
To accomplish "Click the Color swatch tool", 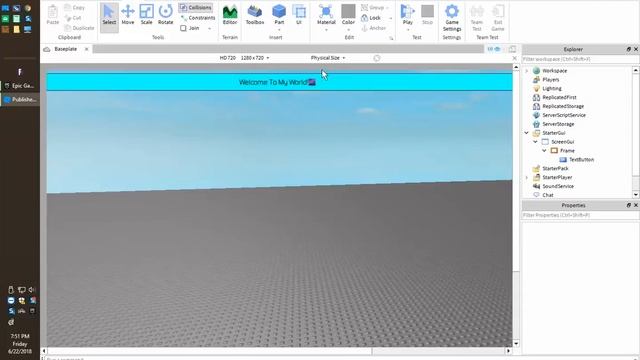I will click(x=348, y=14).
